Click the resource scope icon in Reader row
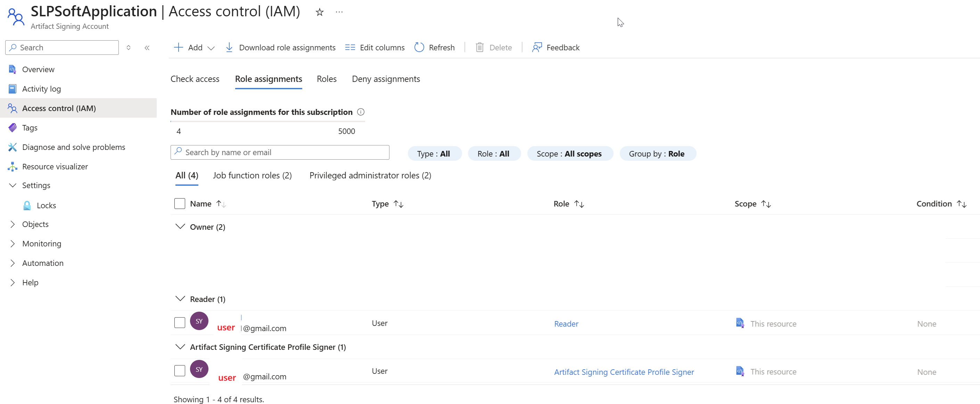The image size is (980, 404). (740, 323)
